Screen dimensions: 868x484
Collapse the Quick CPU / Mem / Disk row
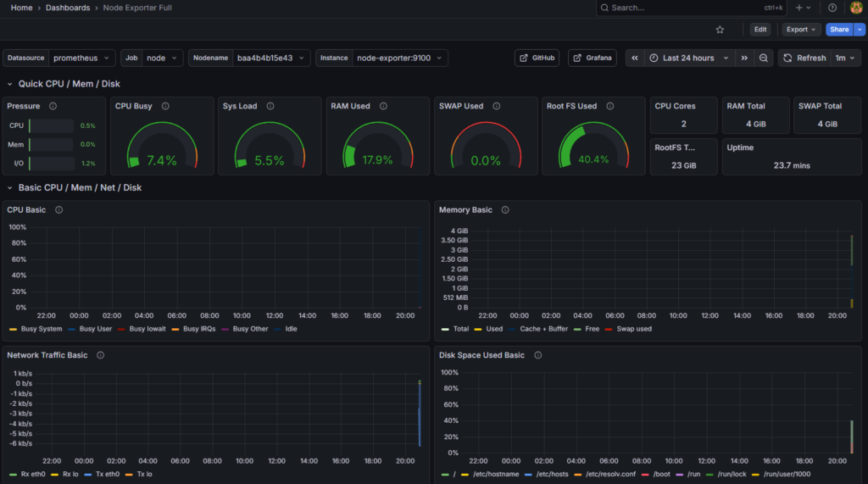tap(10, 84)
